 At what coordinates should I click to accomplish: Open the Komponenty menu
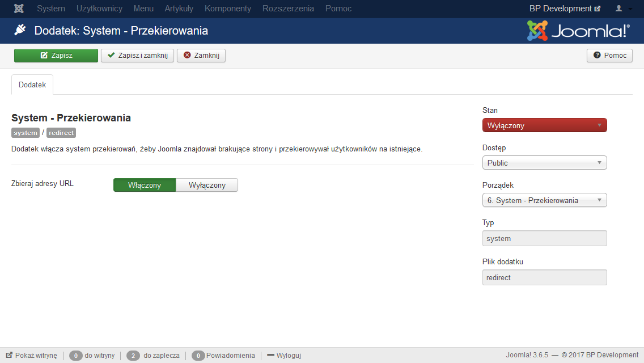(228, 9)
